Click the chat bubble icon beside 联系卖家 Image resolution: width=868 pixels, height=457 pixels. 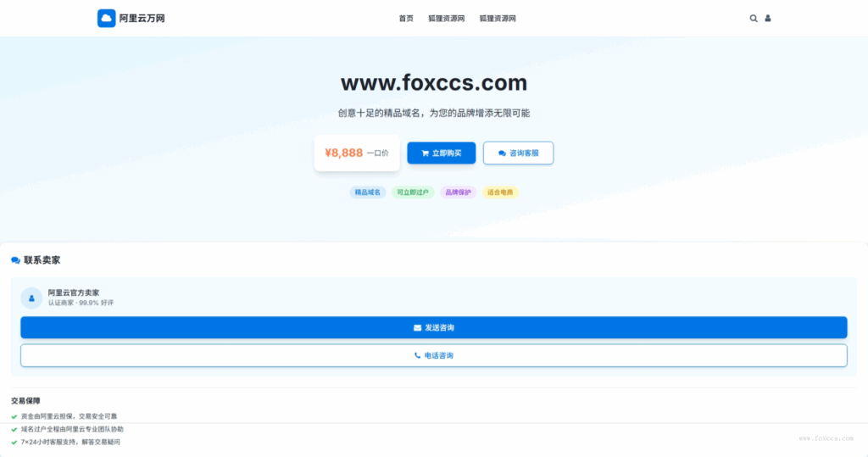15,260
